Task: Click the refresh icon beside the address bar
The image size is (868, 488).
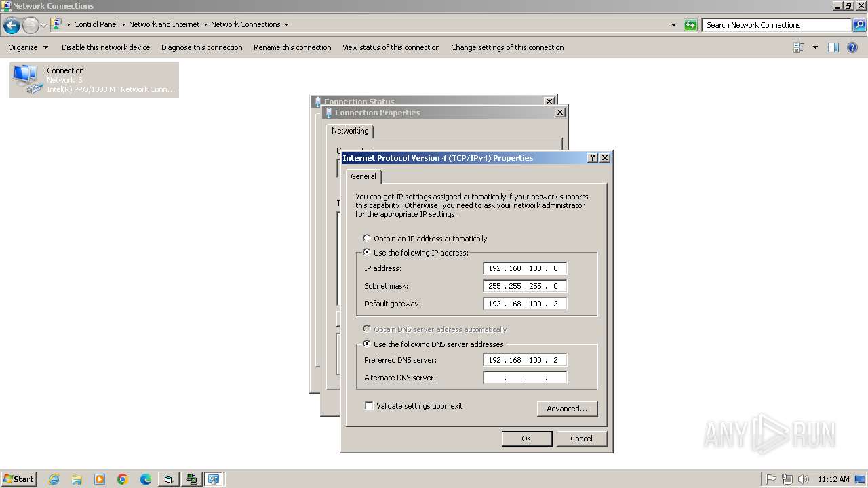Action: [690, 25]
